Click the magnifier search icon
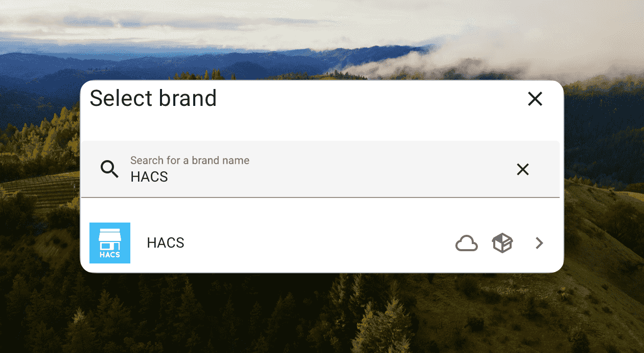This screenshot has height=353, width=644. (109, 169)
